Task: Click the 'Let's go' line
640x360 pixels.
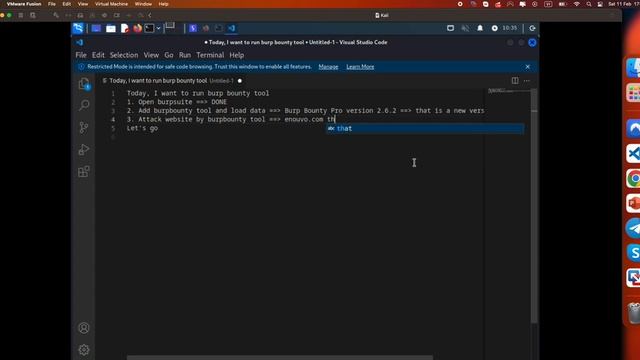Action: (x=142, y=128)
